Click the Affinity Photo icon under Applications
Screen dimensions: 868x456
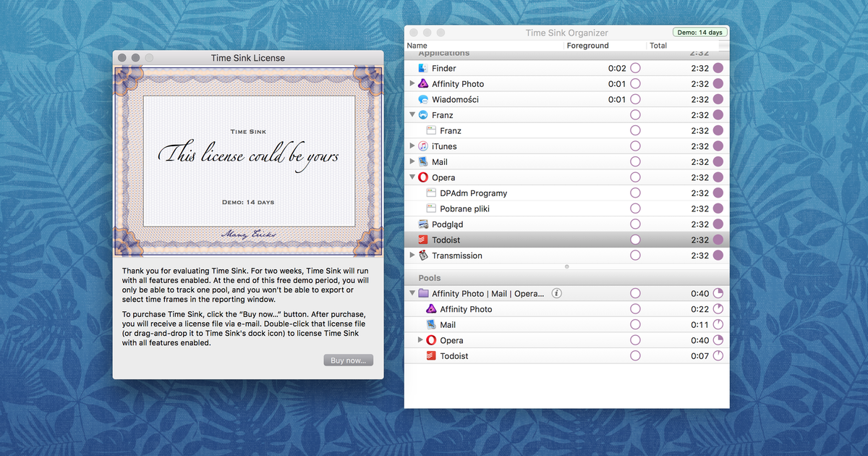[423, 84]
